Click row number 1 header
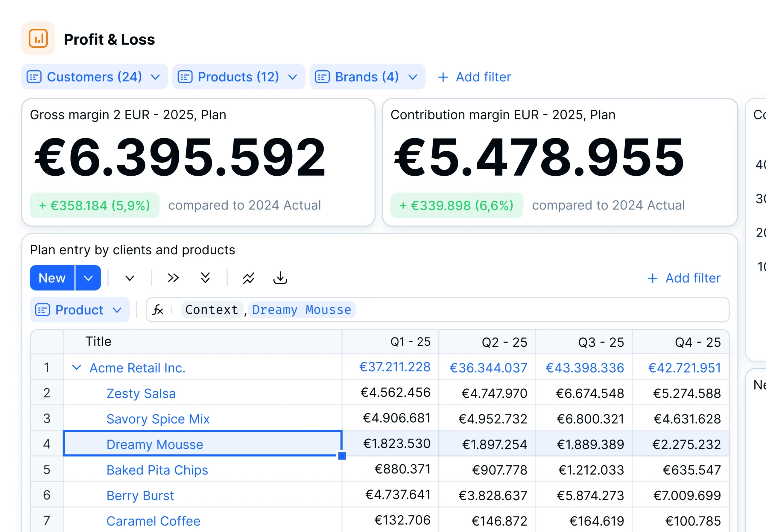The image size is (766, 532). click(47, 367)
